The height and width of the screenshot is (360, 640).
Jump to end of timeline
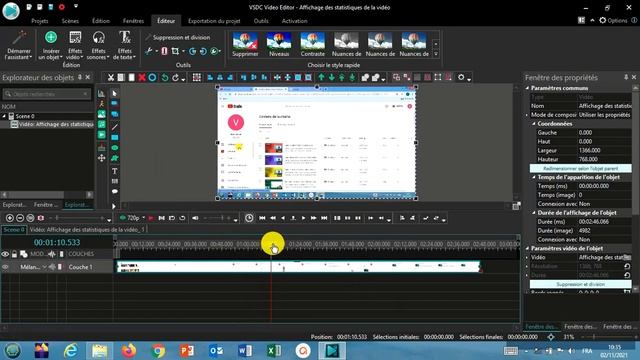coord(324,218)
